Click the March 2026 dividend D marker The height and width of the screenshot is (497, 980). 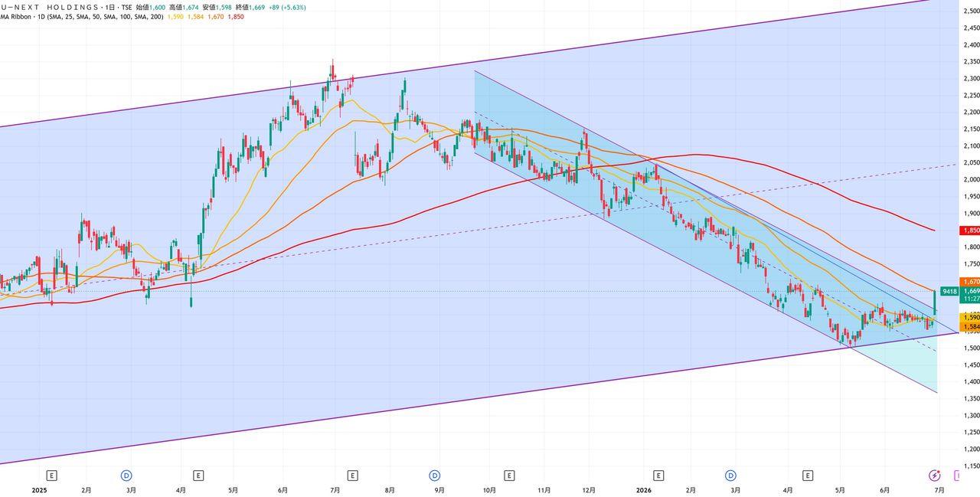point(730,476)
